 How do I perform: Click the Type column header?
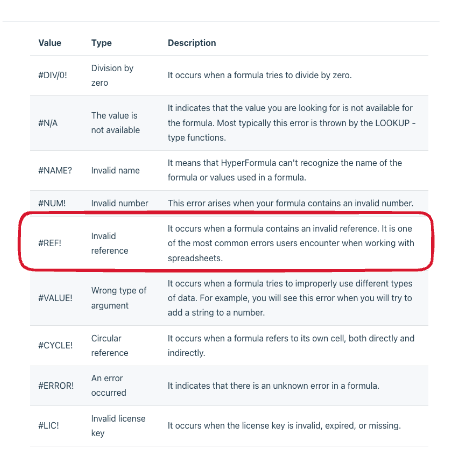point(101,43)
